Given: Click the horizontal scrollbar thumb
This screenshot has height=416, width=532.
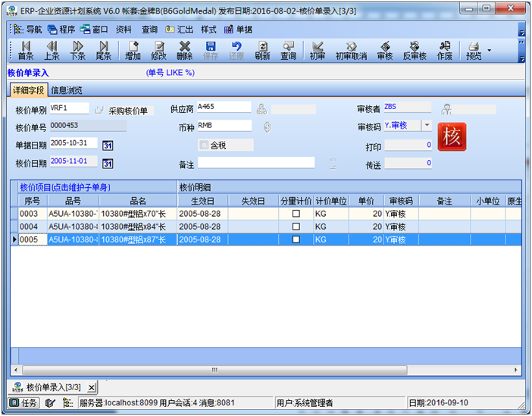Looking at the screenshot, I should click(x=214, y=370).
